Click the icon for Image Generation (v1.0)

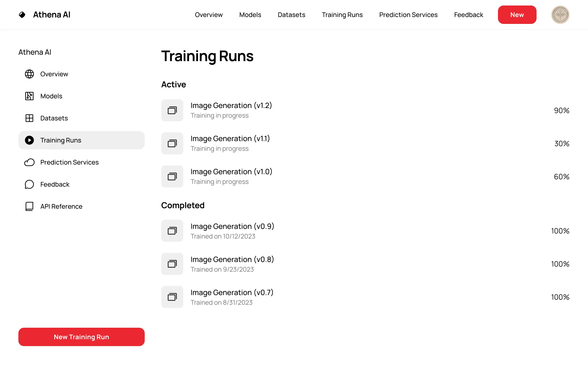[172, 176]
